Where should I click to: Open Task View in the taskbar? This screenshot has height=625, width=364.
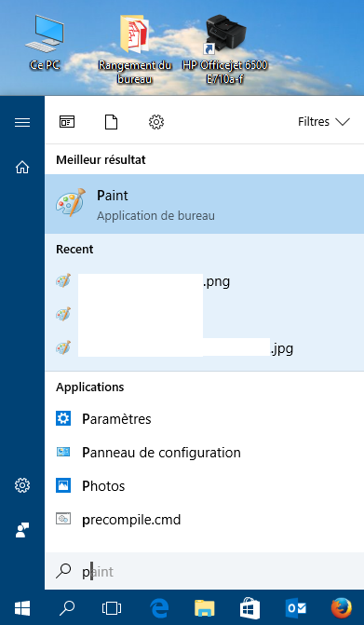pyautogui.click(x=112, y=608)
